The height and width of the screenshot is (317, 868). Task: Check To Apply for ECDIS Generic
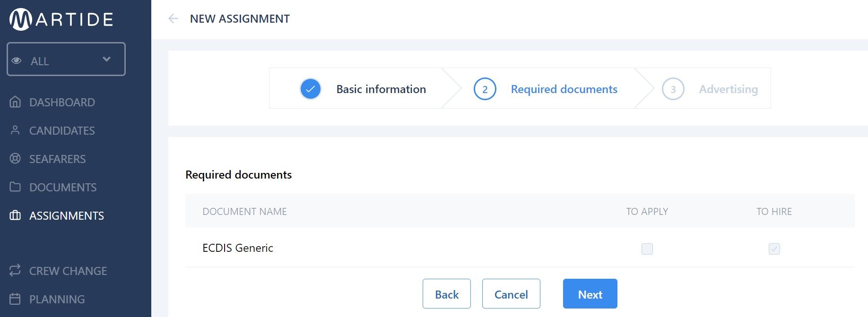[647, 248]
